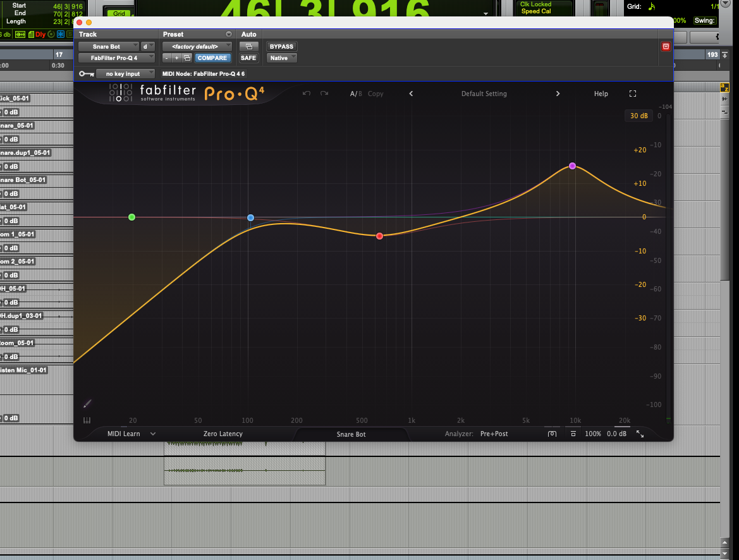This screenshot has width=739, height=560.
Task: Click the blue snowflake icon in Pro Tools
Action: [x=61, y=34]
